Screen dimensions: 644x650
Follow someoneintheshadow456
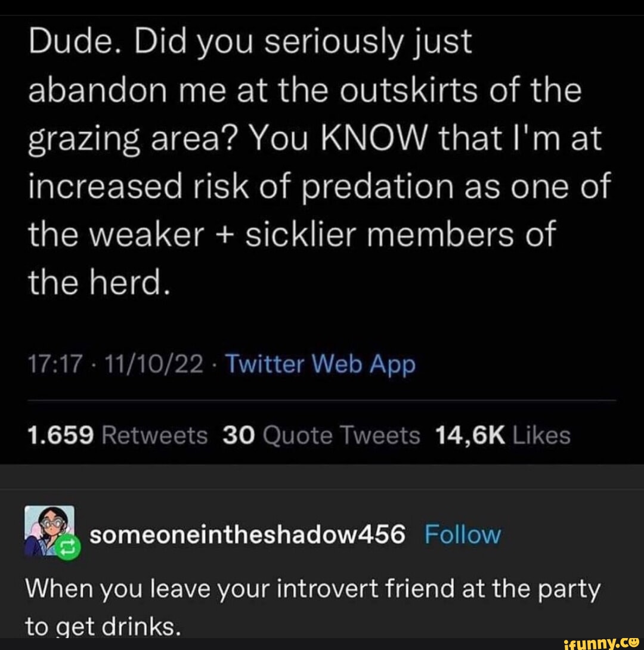point(464,535)
